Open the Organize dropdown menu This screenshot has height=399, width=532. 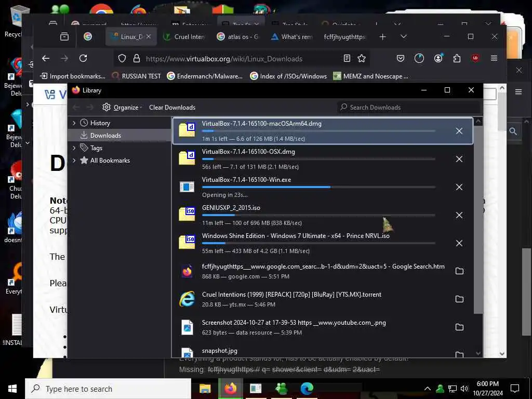(x=123, y=107)
